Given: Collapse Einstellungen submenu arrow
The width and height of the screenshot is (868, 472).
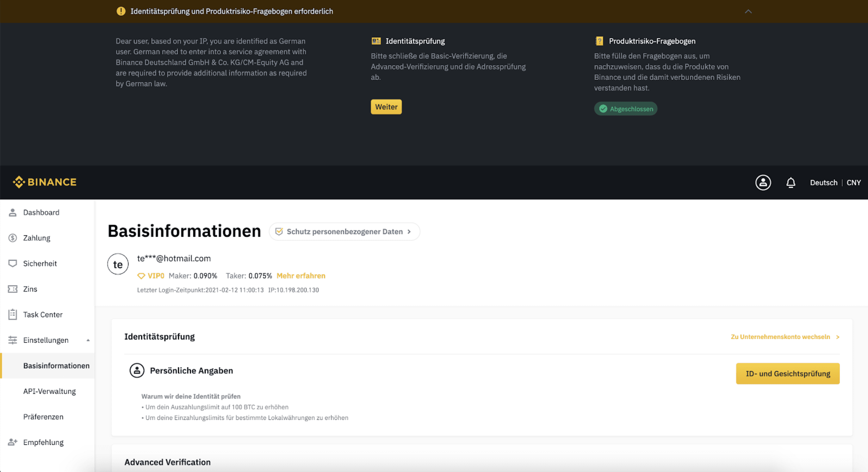Looking at the screenshot, I should click(88, 340).
